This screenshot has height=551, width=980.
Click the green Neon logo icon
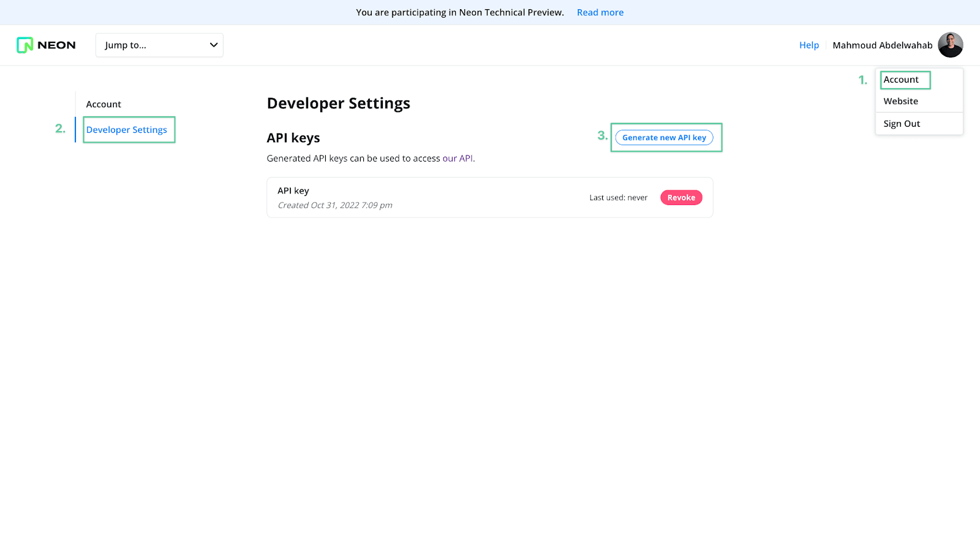coord(24,45)
